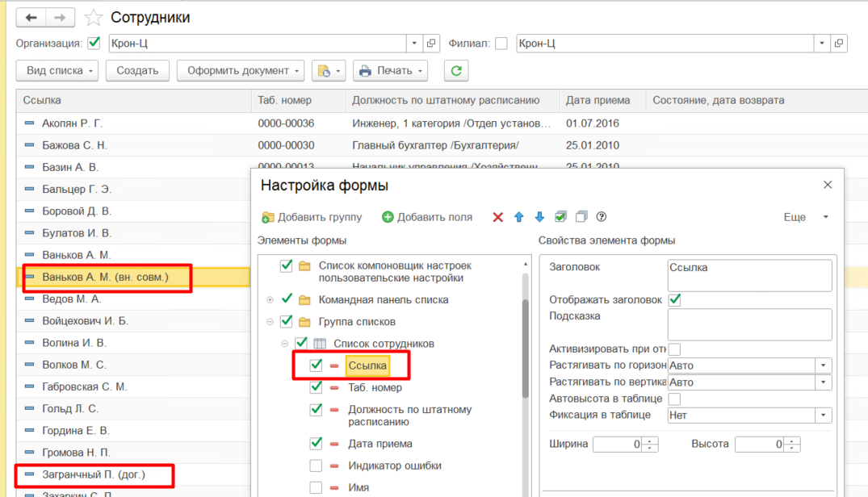
Task: Open the Фиксация в таблице dropdown
Action: [824, 416]
